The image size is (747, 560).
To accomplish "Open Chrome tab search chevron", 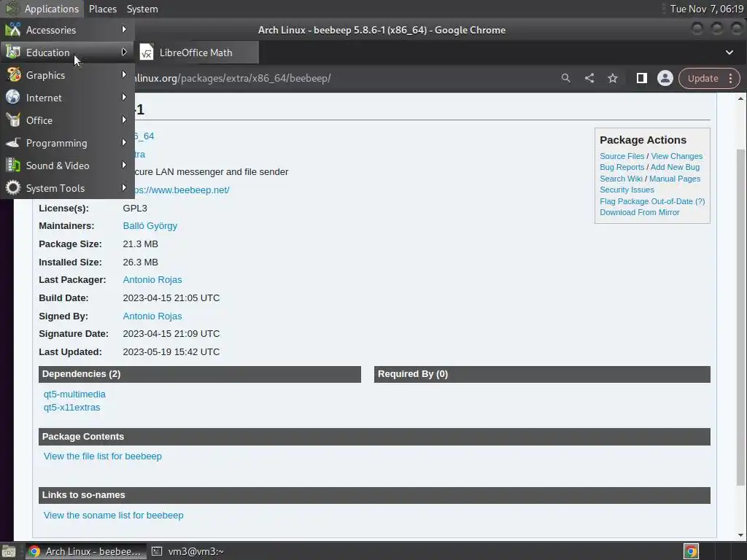I will click(729, 52).
